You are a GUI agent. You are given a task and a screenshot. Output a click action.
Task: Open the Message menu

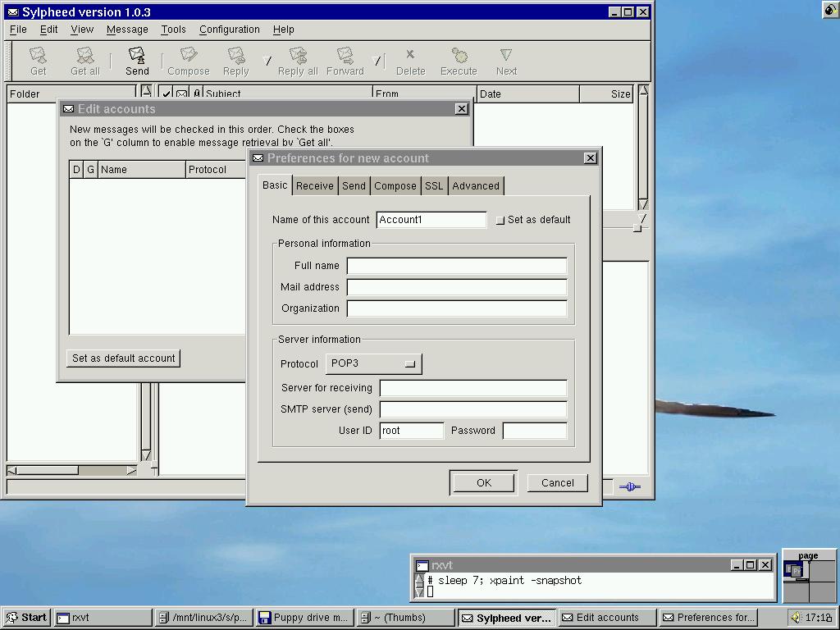tap(127, 30)
